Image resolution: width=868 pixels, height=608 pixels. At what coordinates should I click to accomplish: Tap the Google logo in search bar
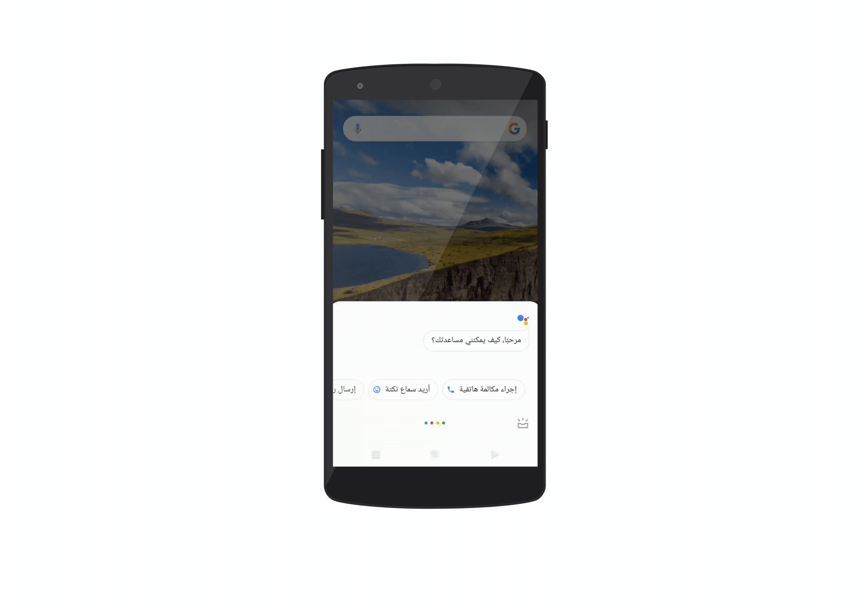click(513, 128)
